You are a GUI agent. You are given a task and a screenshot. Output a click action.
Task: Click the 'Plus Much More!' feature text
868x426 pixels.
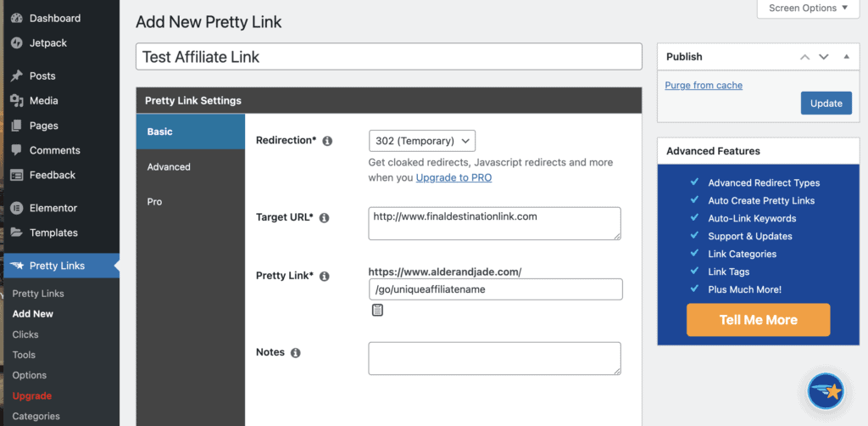coord(744,289)
